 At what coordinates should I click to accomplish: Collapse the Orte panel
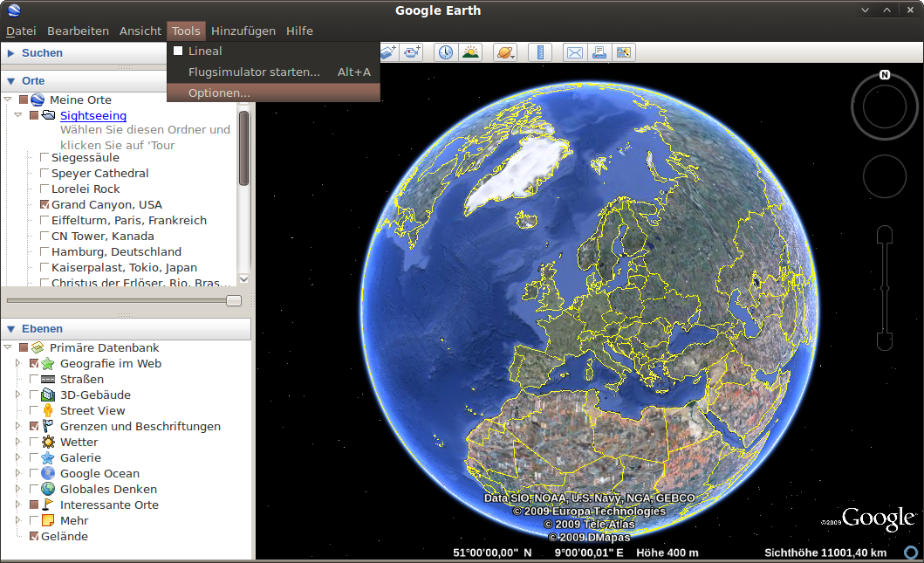(x=10, y=81)
